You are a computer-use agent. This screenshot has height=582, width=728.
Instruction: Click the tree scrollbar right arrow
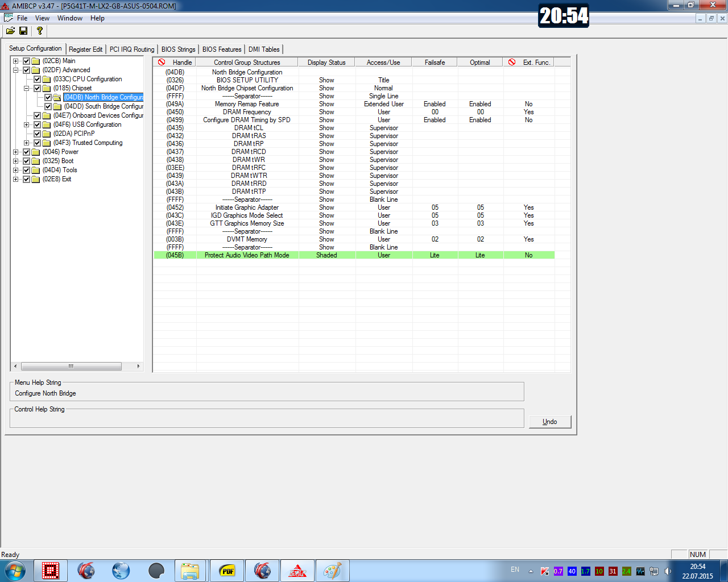[x=138, y=366]
